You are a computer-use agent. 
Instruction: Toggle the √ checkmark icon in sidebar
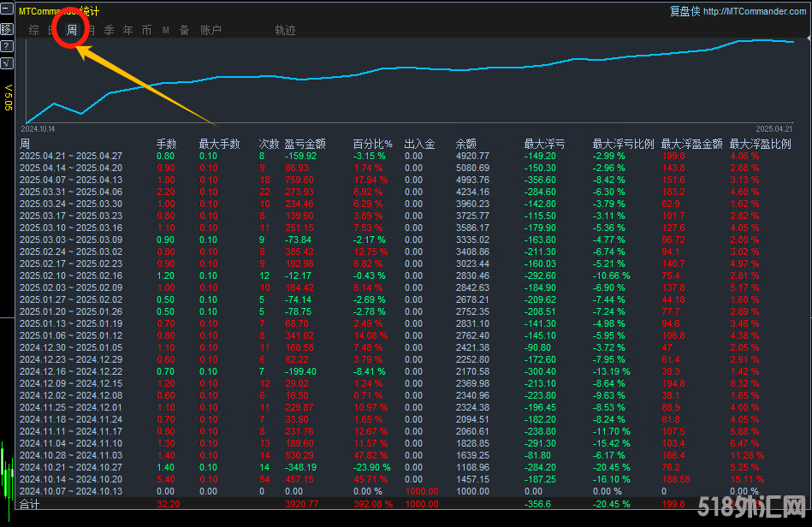pyautogui.click(x=7, y=62)
